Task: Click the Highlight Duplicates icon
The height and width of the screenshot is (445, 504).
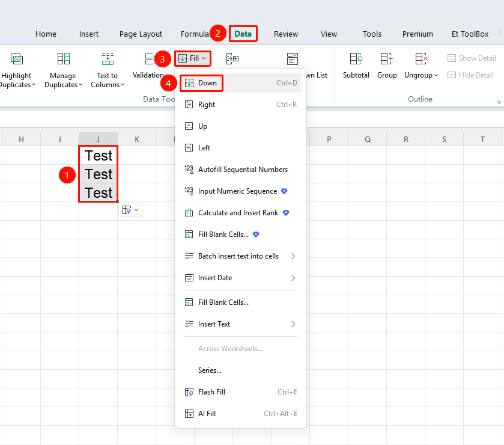Action: (17, 59)
